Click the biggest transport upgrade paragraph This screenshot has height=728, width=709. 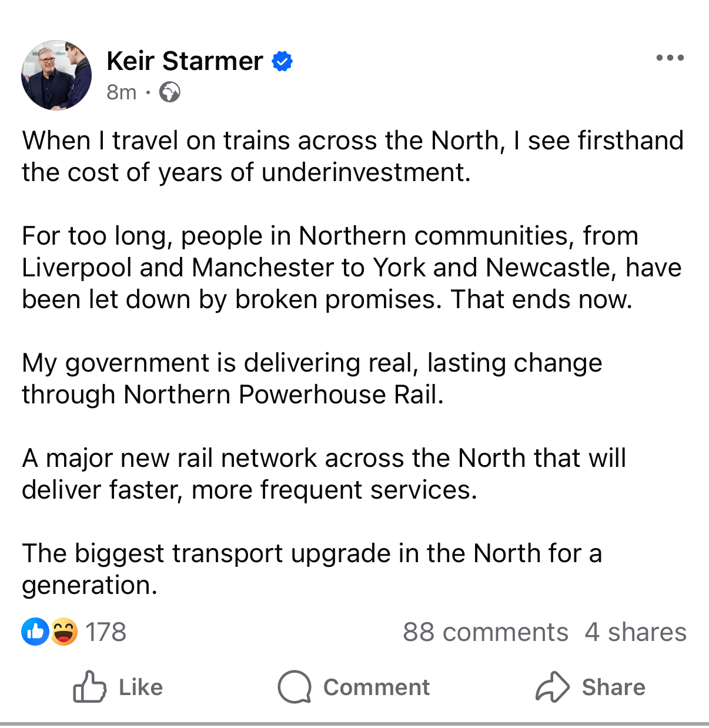click(312, 569)
